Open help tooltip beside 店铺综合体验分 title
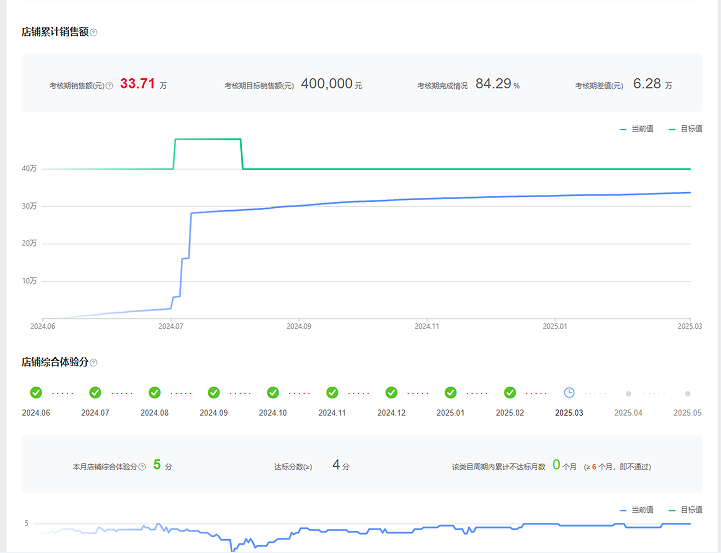Image resolution: width=721 pixels, height=553 pixels. point(94,362)
